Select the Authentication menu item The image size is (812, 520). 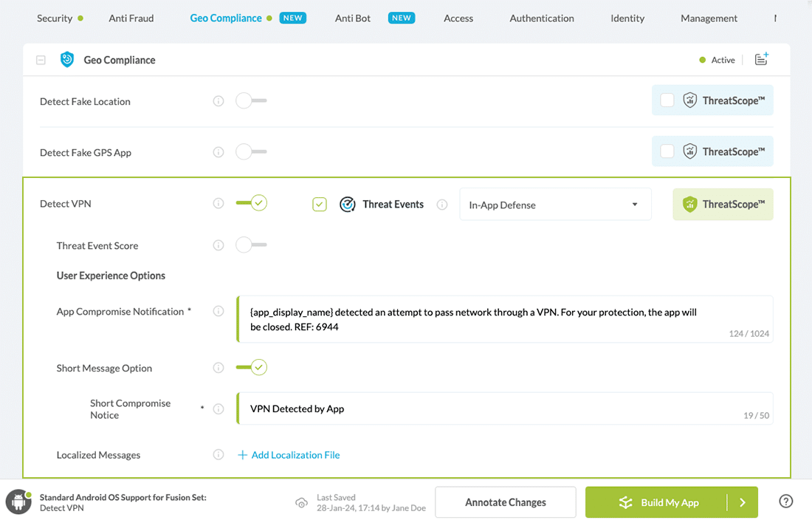(x=541, y=18)
